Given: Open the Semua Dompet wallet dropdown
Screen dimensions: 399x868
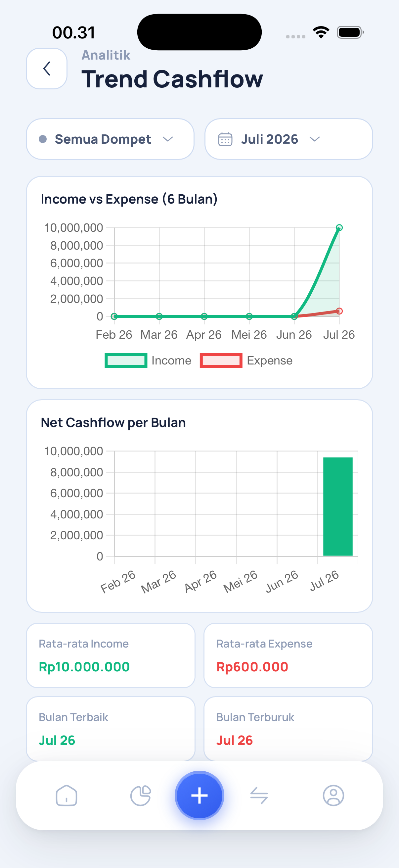Looking at the screenshot, I should tap(110, 139).
